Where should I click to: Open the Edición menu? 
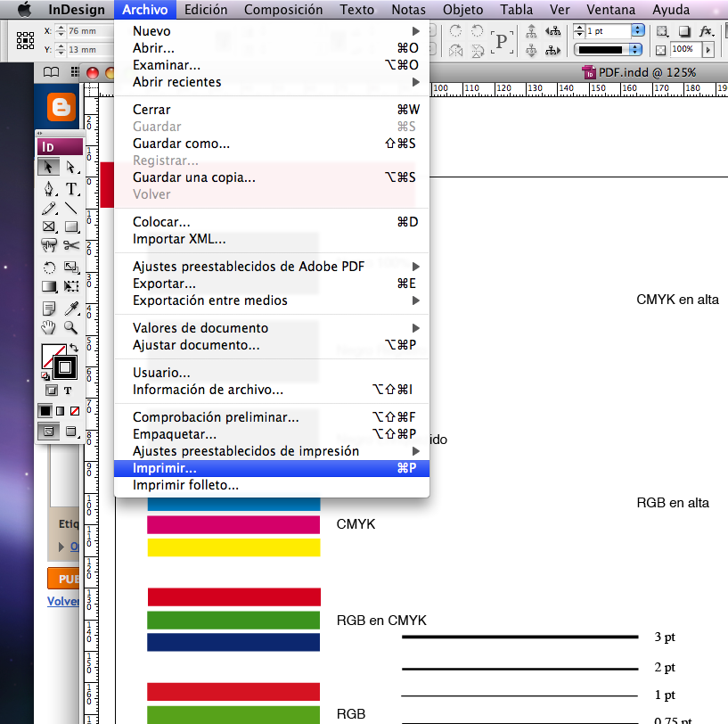pyautogui.click(x=206, y=9)
